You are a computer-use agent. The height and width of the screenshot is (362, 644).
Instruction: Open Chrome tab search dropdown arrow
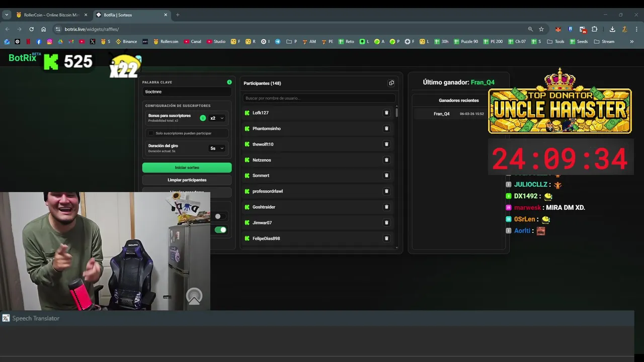pos(7,15)
